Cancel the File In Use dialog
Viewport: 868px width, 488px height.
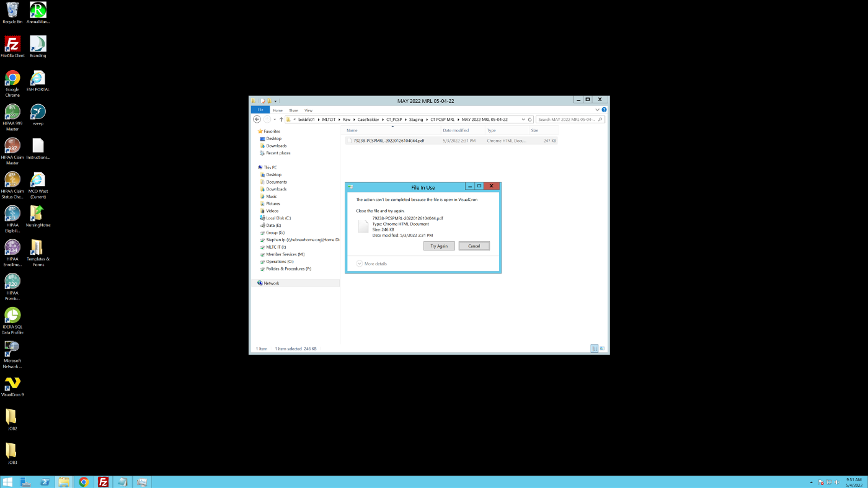point(474,246)
